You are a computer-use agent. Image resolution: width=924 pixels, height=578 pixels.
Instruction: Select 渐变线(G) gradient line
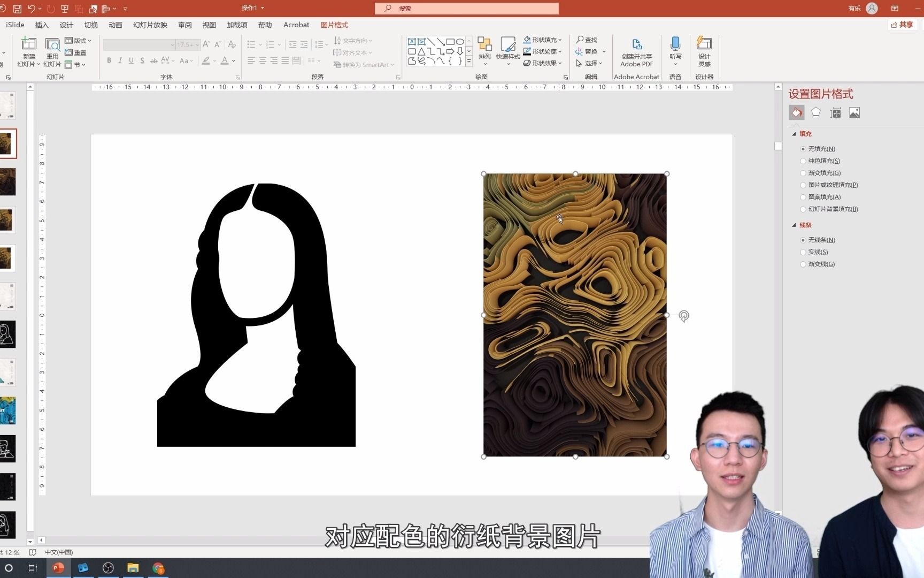pos(817,264)
